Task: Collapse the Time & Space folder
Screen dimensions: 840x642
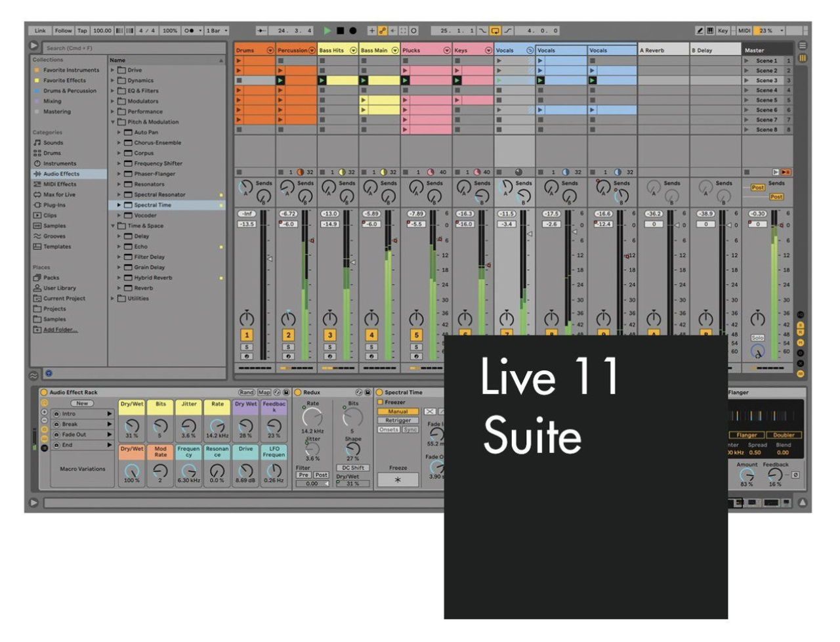Action: click(112, 225)
